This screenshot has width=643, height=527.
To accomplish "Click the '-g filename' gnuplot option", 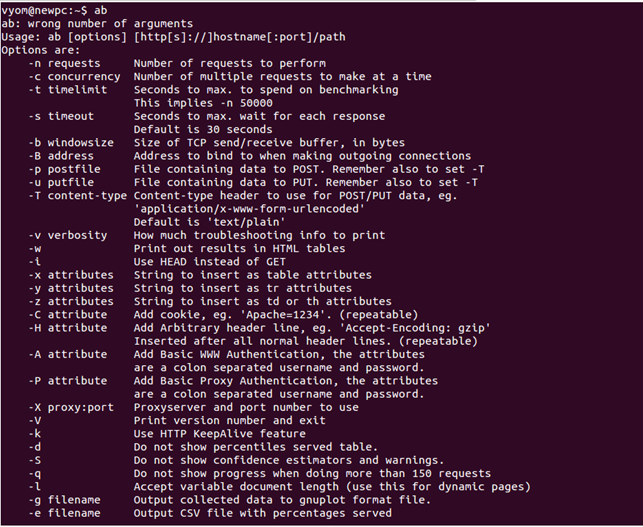I will coord(64,500).
